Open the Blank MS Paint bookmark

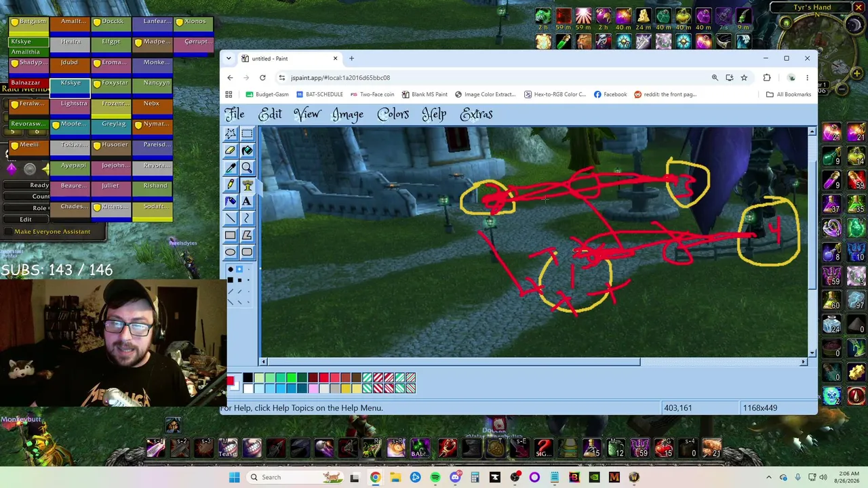coord(425,94)
